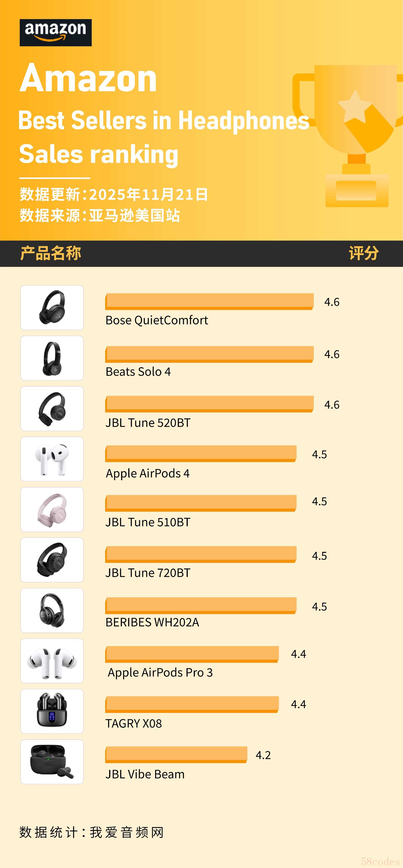Select the Bose QuietComfort headphone thumbnail
Viewport: 403px width, 868px height.
[x=52, y=308]
